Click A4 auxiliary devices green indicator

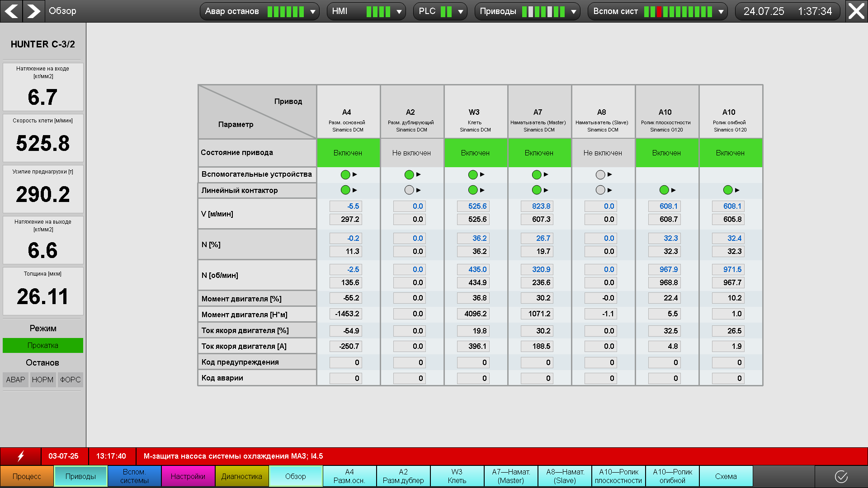point(345,174)
